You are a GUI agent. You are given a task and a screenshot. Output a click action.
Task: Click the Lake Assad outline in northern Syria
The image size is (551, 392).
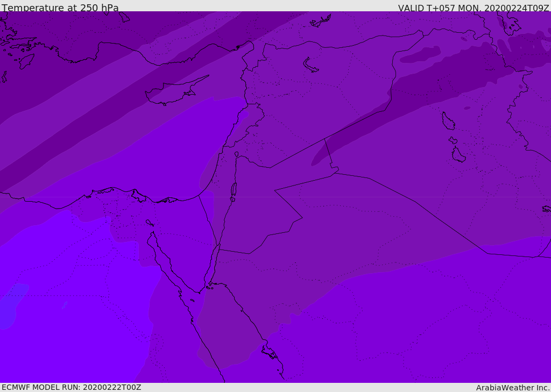tap(311, 66)
